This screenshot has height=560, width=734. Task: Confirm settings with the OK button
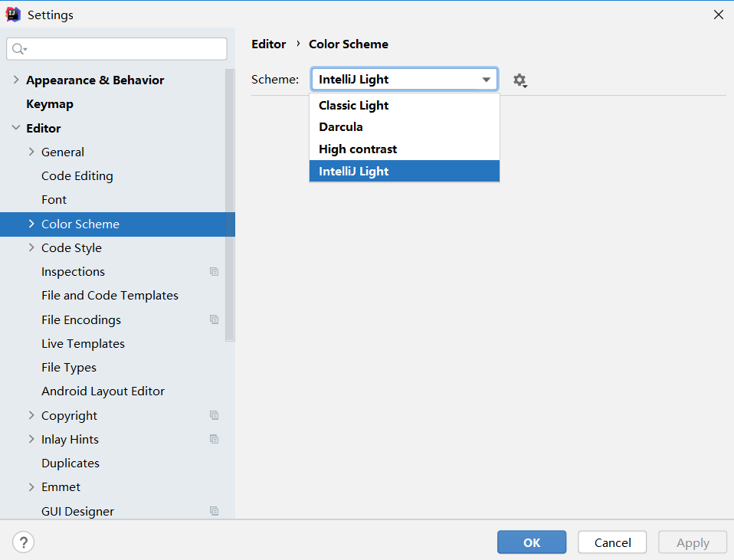pos(532,542)
